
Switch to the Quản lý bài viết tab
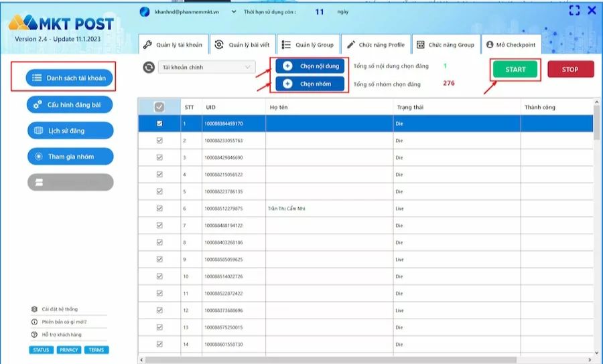click(x=242, y=45)
